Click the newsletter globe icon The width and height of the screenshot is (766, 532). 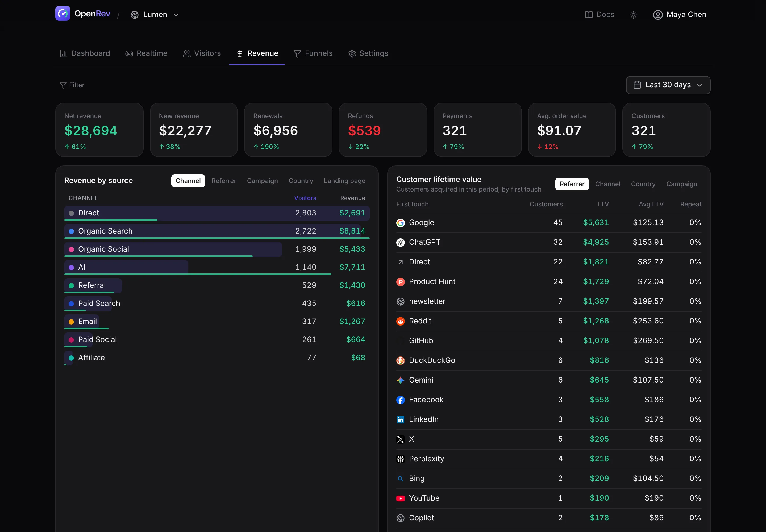click(400, 302)
